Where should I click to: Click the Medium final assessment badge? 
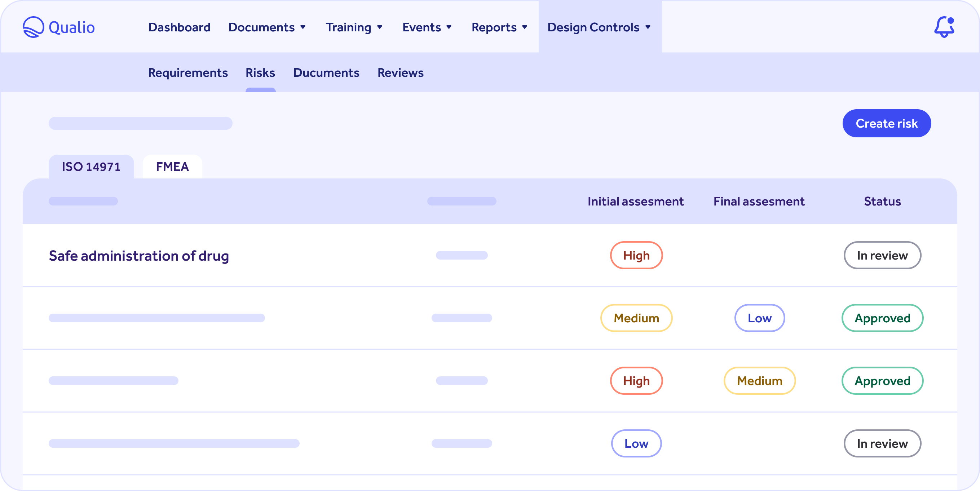point(759,381)
